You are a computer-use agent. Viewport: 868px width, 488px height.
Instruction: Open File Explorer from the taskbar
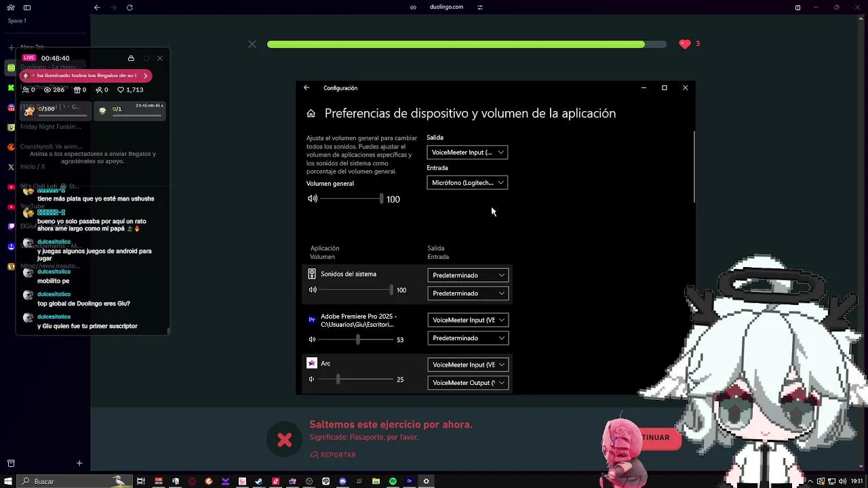(x=376, y=481)
